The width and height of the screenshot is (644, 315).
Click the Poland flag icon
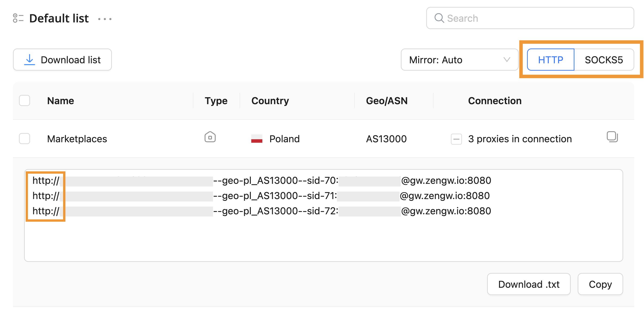[257, 139]
